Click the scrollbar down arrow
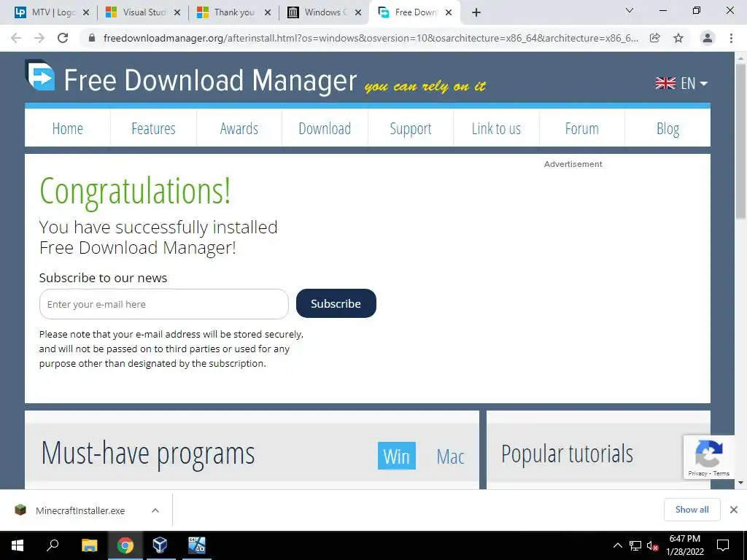747x560 pixels. click(741, 483)
